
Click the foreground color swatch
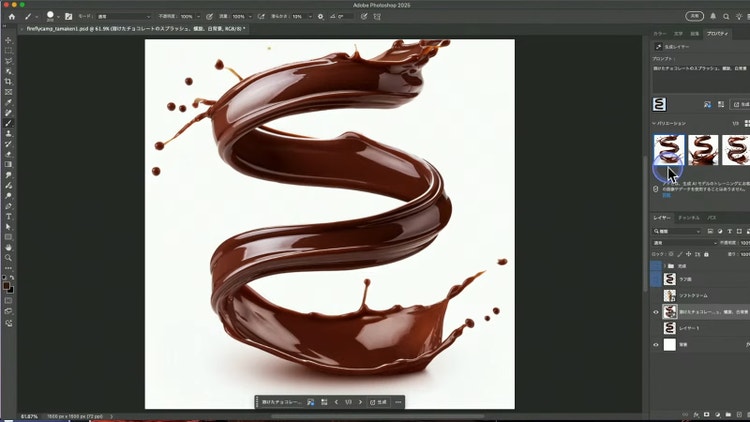(6, 286)
